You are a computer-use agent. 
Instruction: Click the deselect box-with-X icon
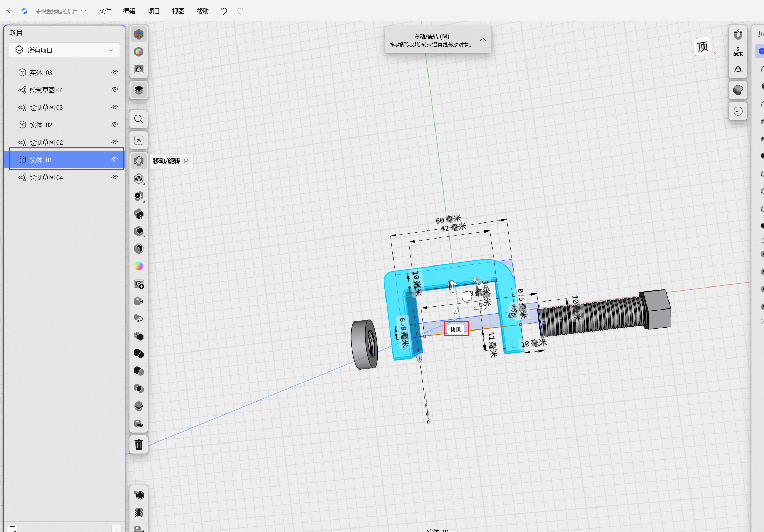coord(139,140)
